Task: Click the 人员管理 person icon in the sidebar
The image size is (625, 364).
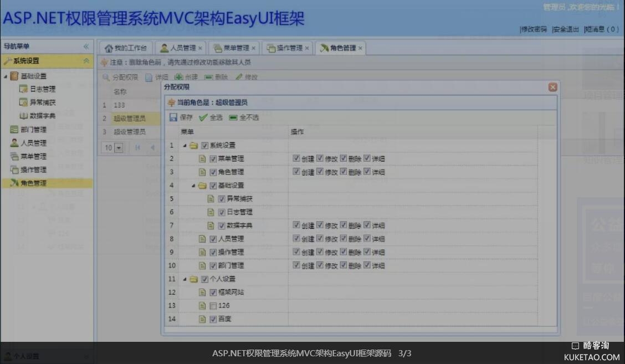Action: pyautogui.click(x=14, y=142)
